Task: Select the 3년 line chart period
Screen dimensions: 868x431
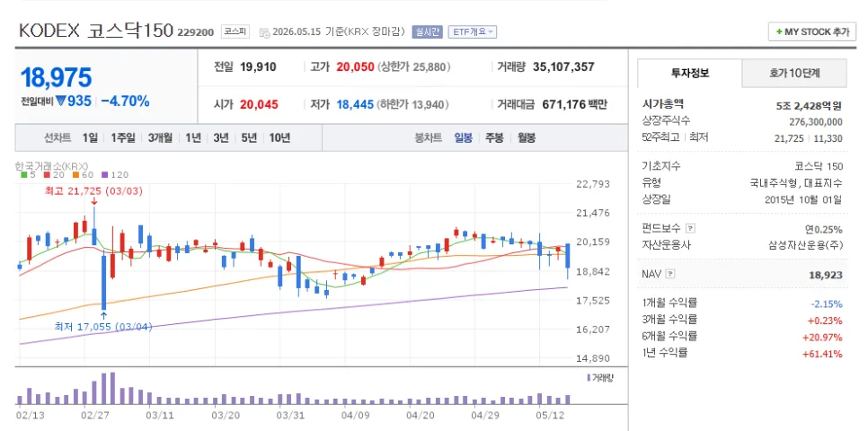Action: point(221,138)
